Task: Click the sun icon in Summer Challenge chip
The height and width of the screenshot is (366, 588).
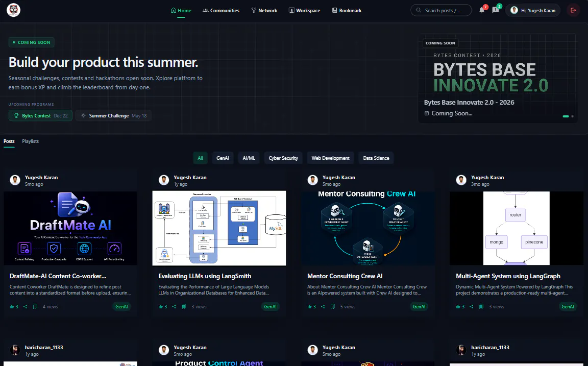Action: point(83,115)
